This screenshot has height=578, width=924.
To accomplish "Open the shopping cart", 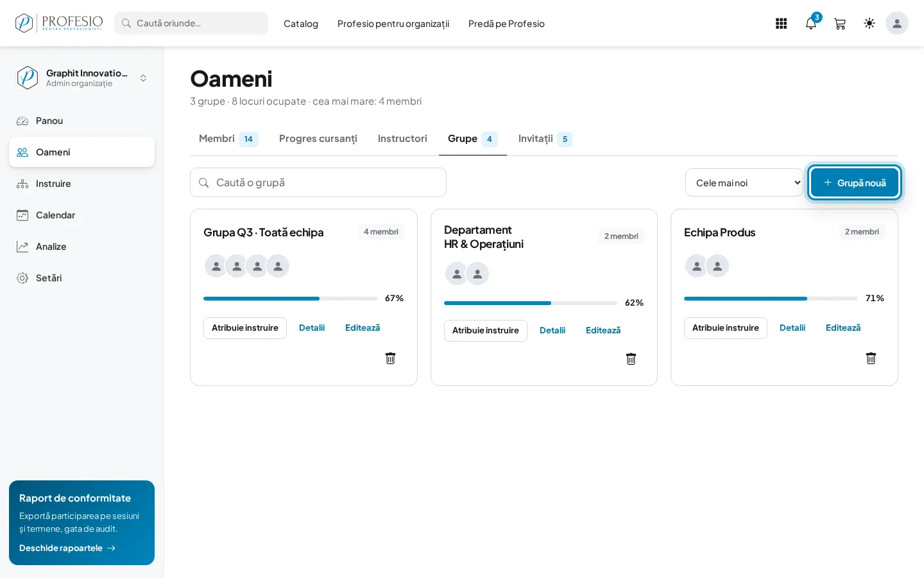I will (840, 24).
